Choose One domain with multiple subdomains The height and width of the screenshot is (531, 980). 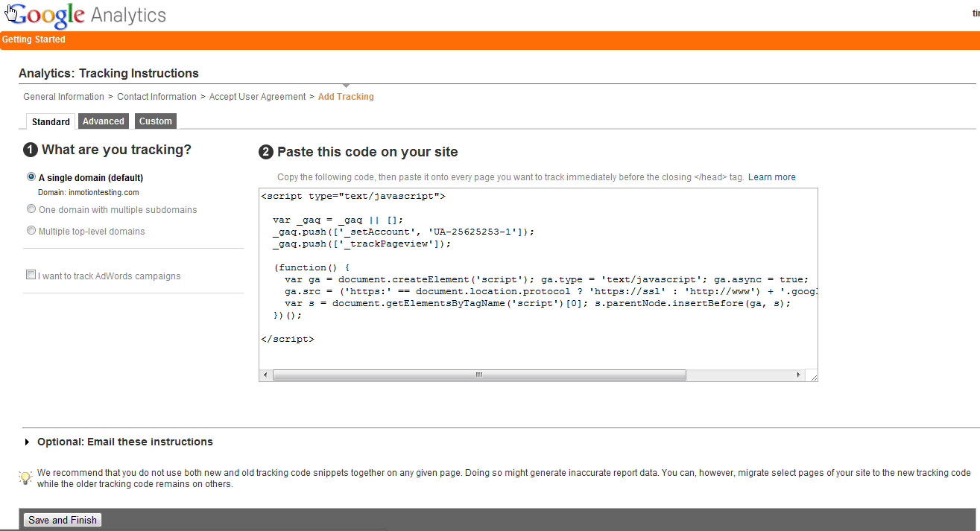point(31,209)
